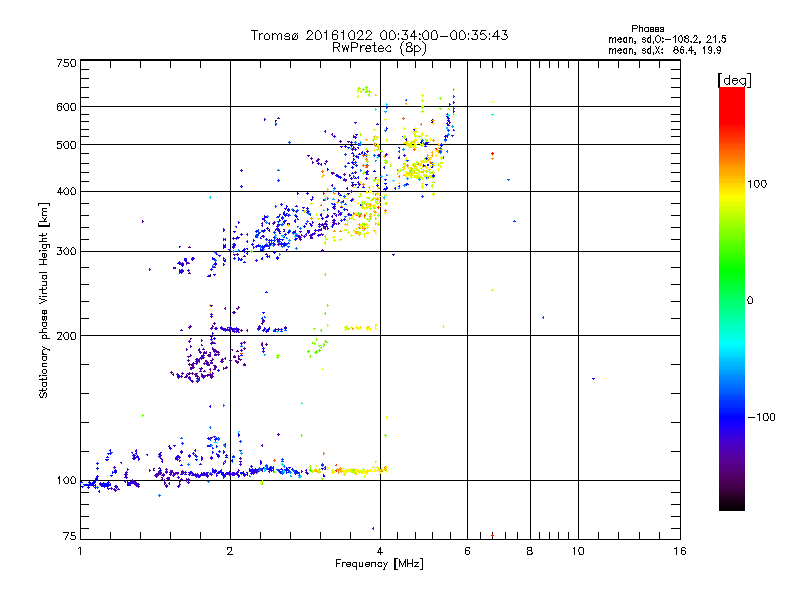Click the black bottom of the colorbar
Image resolution: width=800 pixels, height=600 pixels.
pos(732,503)
